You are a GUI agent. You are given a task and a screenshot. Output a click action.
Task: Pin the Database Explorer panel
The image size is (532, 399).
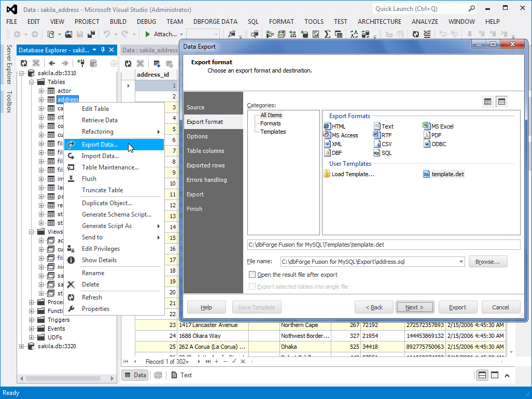(103, 50)
